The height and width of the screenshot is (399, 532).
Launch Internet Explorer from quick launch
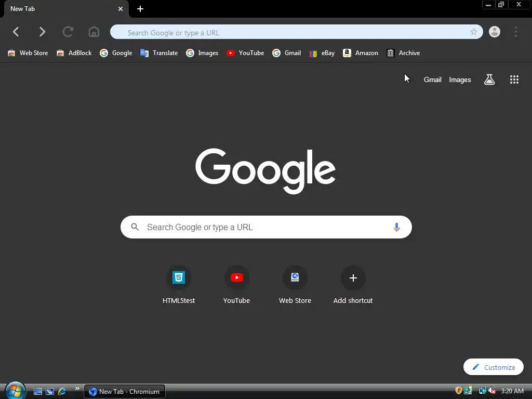[x=62, y=392]
